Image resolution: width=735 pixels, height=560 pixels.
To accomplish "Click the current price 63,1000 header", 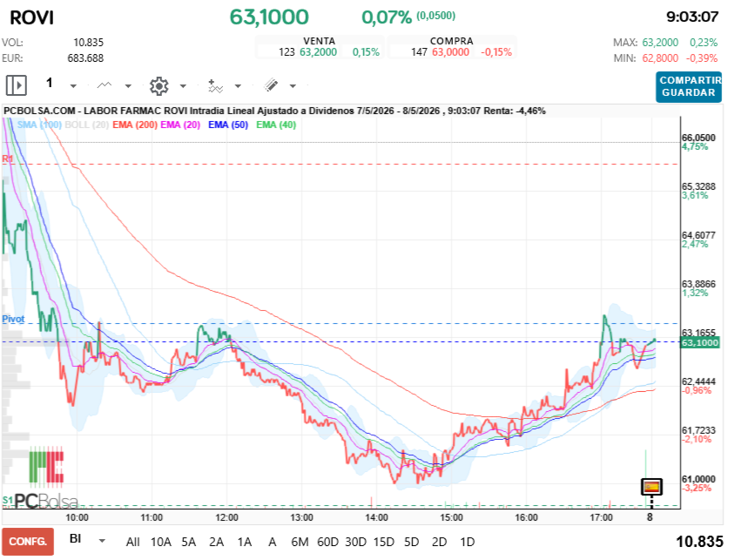I will (269, 17).
